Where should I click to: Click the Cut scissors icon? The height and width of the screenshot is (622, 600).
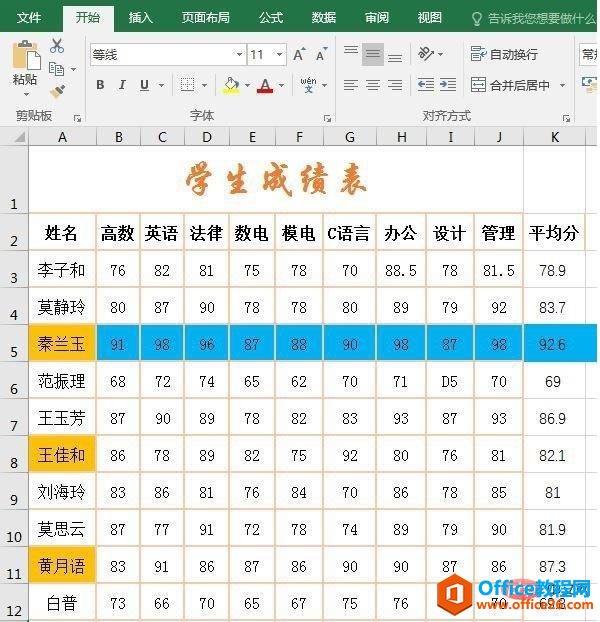click(x=57, y=46)
